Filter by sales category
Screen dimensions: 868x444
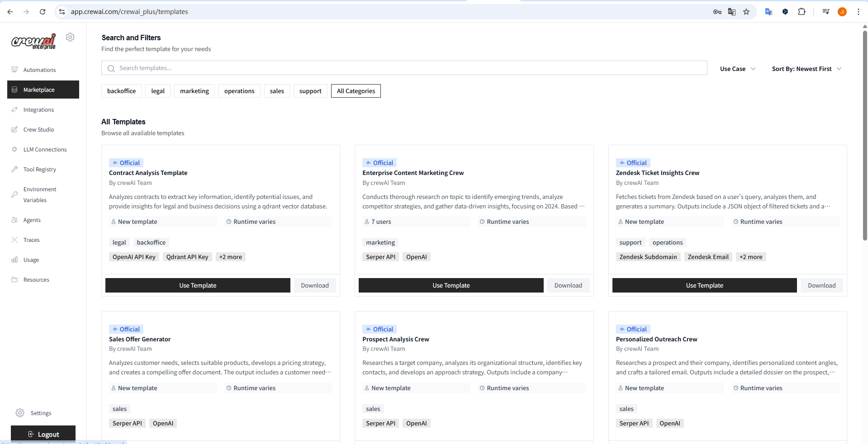click(277, 91)
